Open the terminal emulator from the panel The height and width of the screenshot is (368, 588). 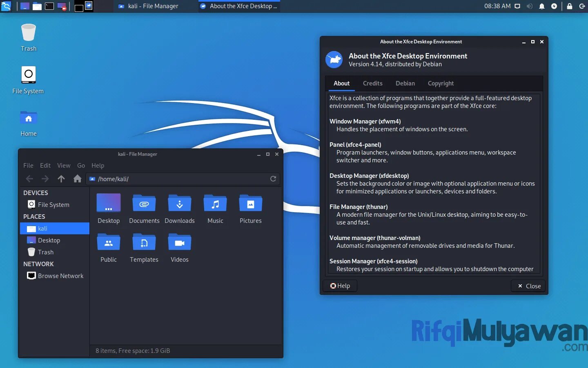click(x=49, y=6)
